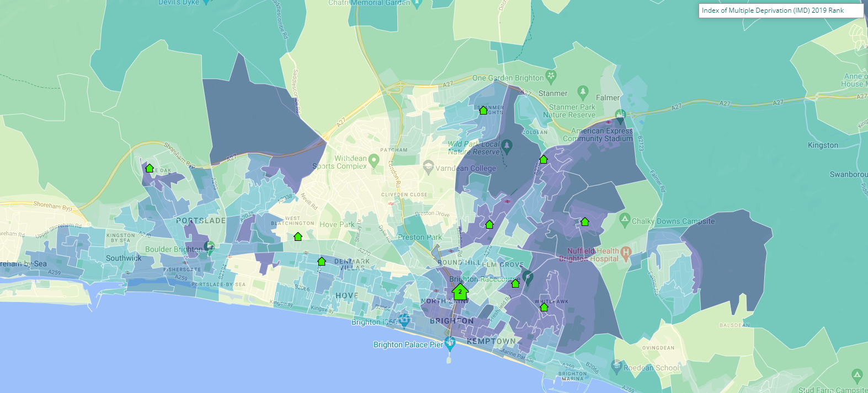Select the green house marker in Mile Oak
This screenshot has width=868, height=393.
(x=149, y=168)
